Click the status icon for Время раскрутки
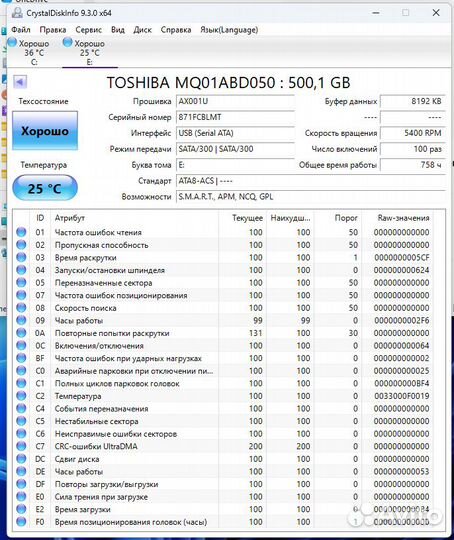454x540 pixels. tap(21, 257)
